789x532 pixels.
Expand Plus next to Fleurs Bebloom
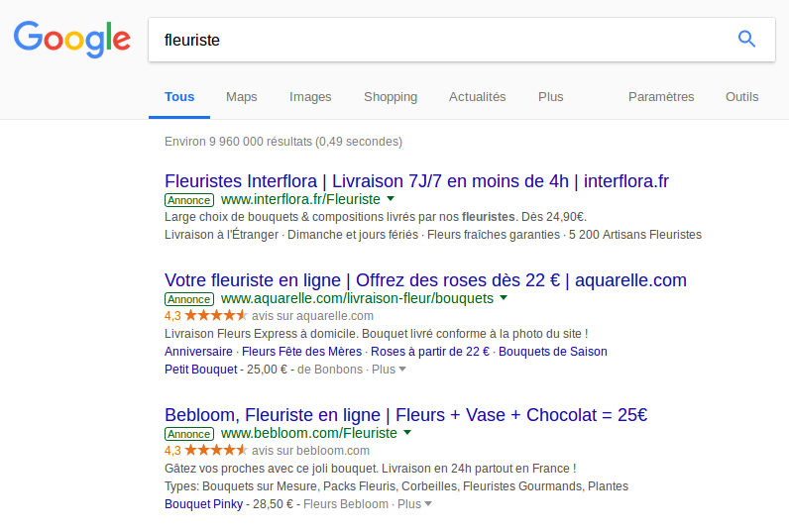(x=414, y=504)
